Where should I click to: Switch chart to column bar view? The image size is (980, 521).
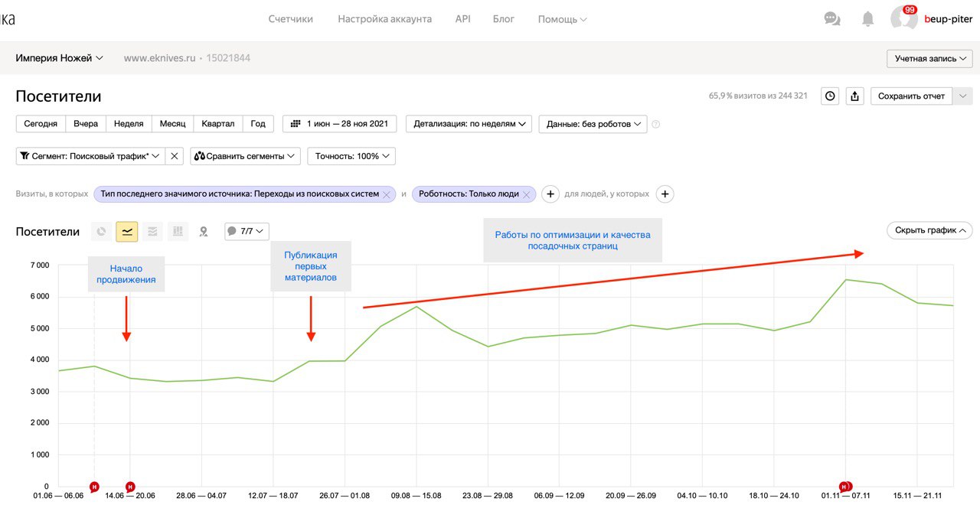(x=178, y=231)
